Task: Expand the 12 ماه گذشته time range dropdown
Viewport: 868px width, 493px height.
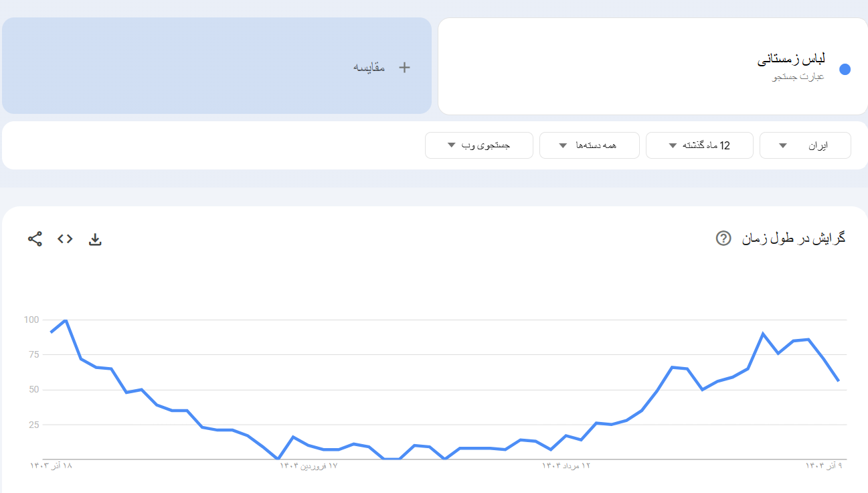Action: [699, 145]
